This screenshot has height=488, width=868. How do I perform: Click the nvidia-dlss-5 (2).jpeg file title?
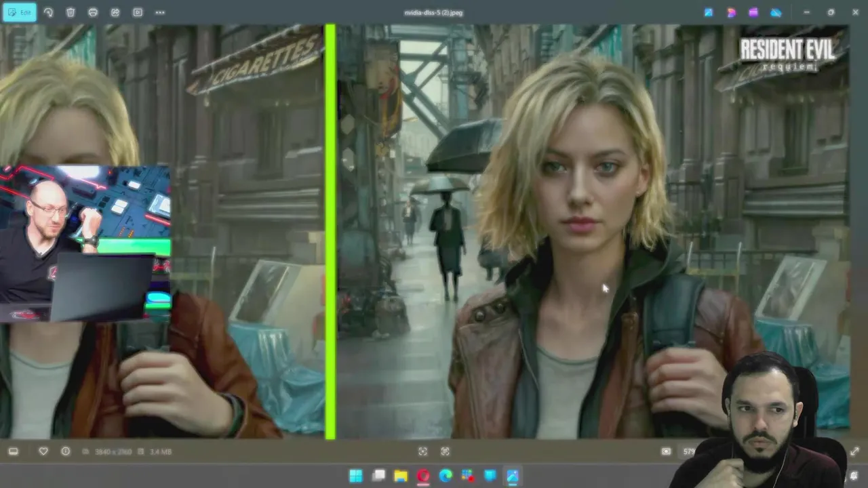[x=433, y=12]
